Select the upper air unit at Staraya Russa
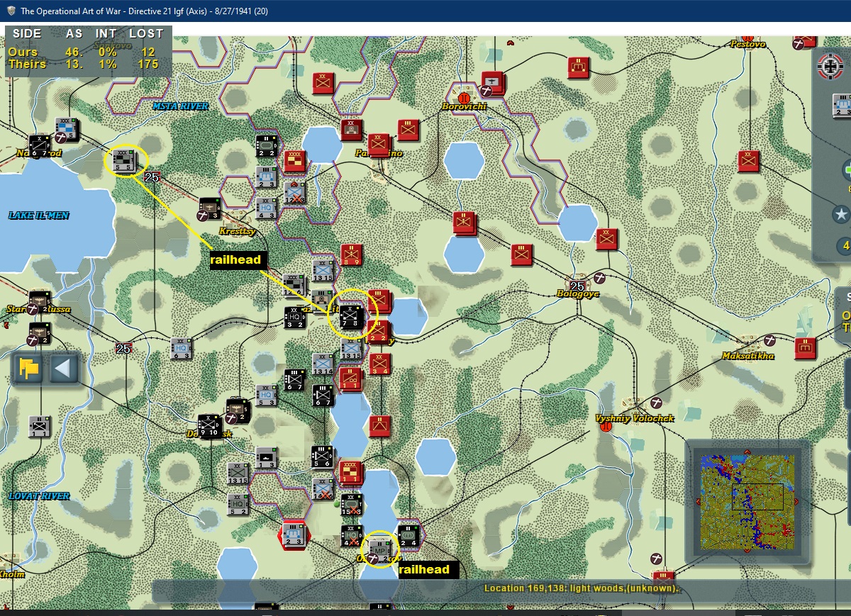The width and height of the screenshot is (851, 616). click(x=39, y=301)
